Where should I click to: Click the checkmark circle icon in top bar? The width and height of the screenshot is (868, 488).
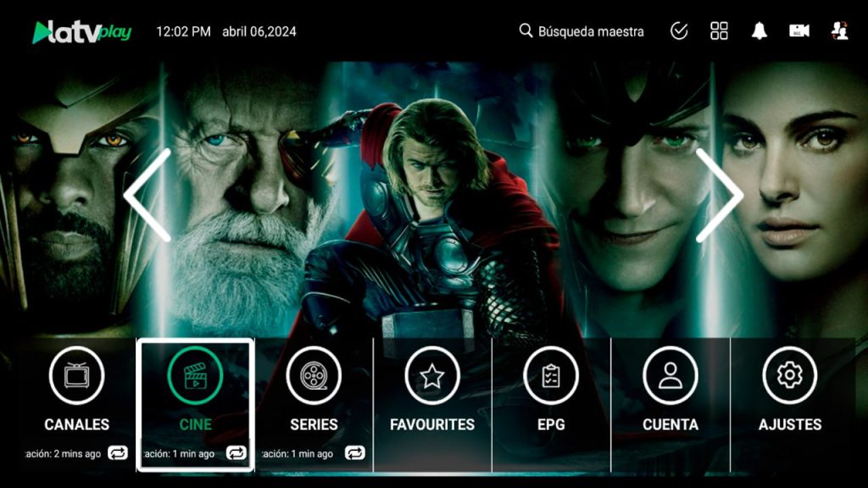tap(679, 31)
